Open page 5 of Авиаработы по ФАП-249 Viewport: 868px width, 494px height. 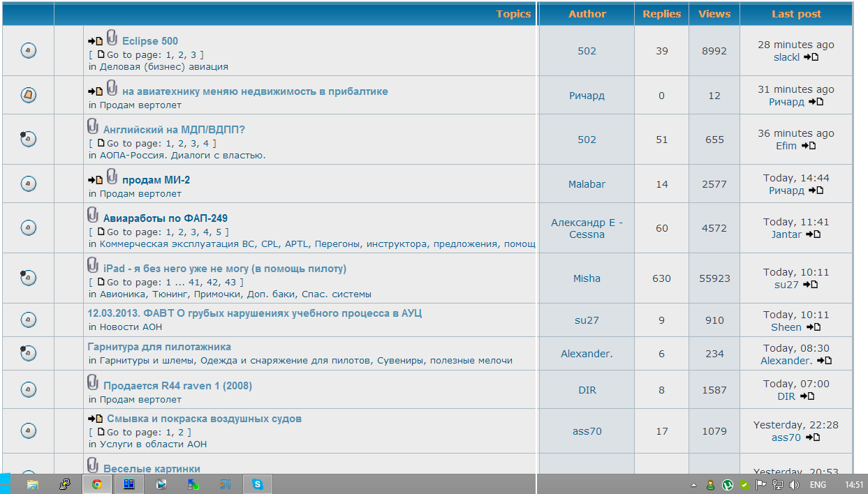[x=219, y=232]
